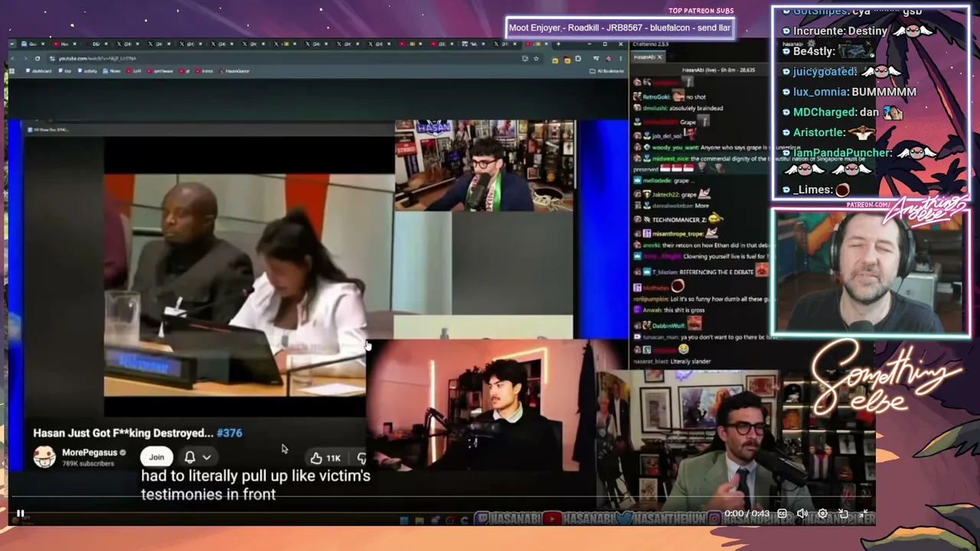Exit fullscreen via the bottom-right player icon
980x551 pixels.
tap(865, 514)
